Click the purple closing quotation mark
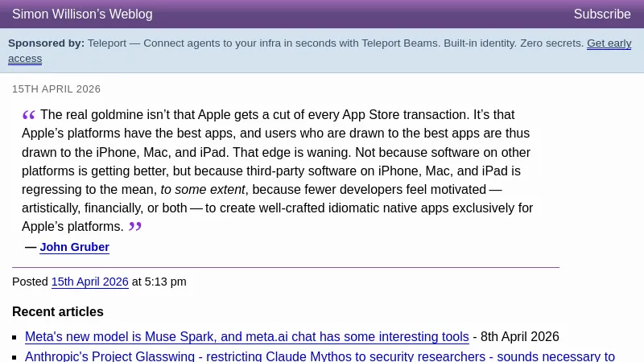Screen dimensions: 644x362 coord(134,227)
